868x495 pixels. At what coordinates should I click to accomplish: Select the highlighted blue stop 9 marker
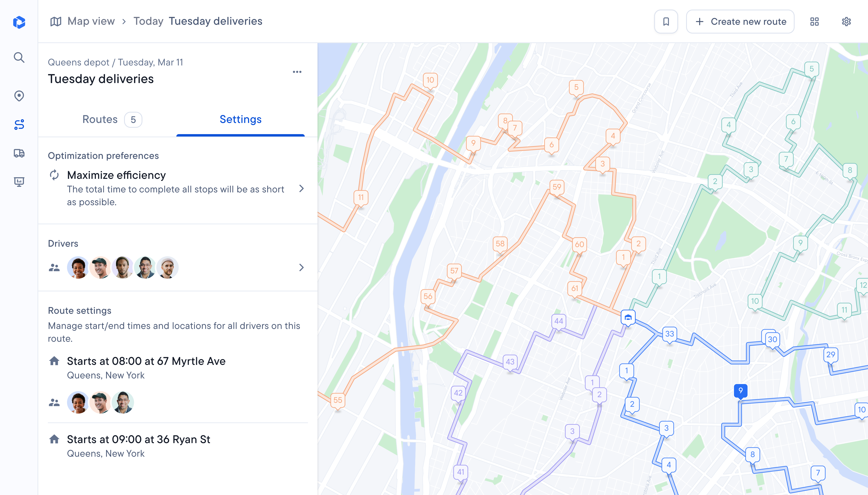[740, 391]
